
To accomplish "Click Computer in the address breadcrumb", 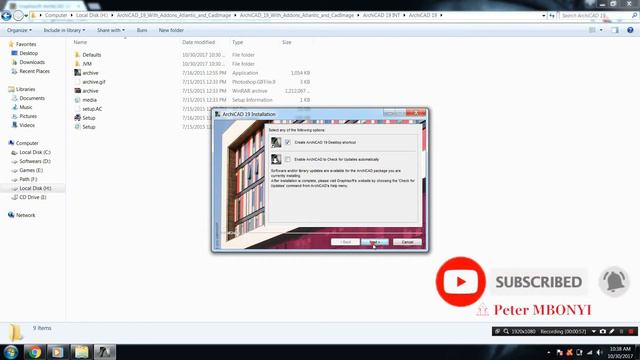I will pos(56,15).
